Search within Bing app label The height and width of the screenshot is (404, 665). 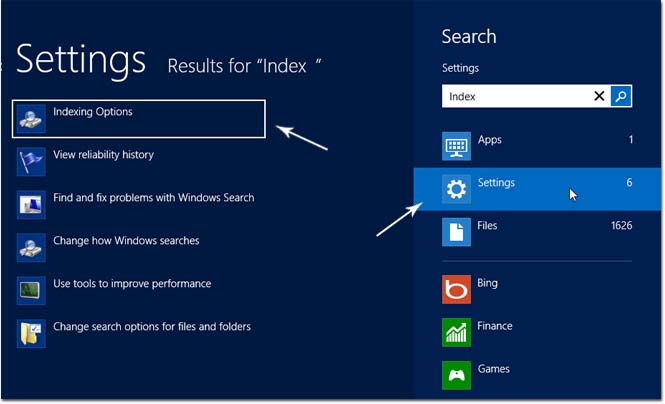(x=487, y=283)
